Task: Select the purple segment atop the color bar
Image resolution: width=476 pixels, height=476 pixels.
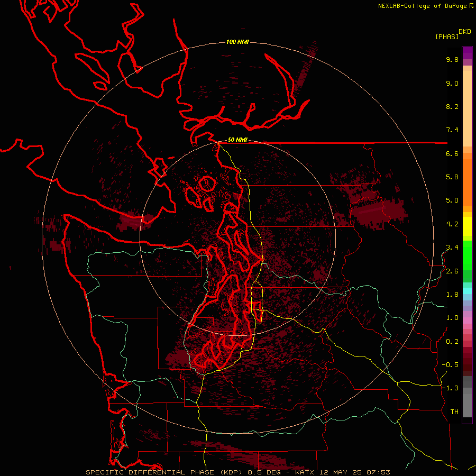Action: point(467,53)
